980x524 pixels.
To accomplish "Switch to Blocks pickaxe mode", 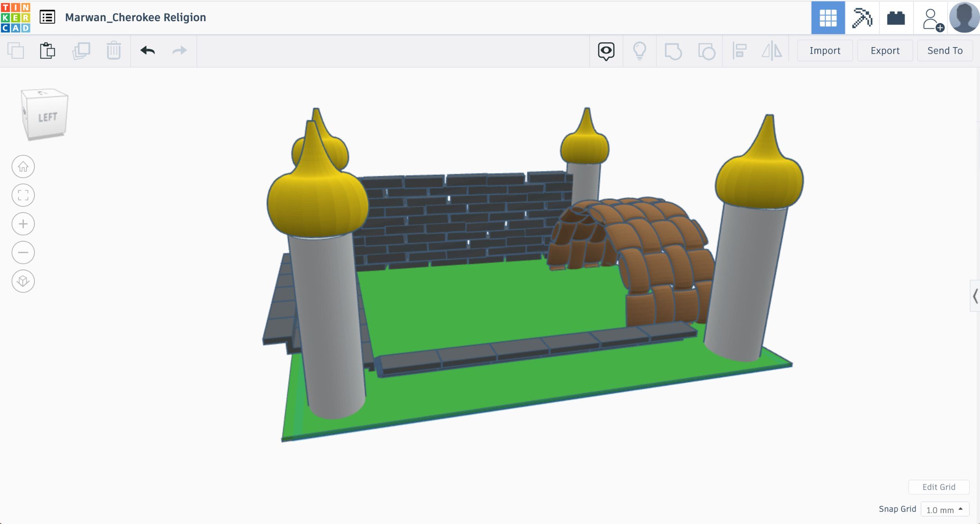I will pyautogui.click(x=862, y=18).
